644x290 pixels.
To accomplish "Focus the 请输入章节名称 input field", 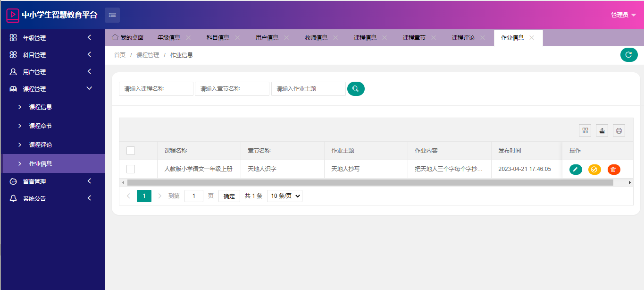I will click(232, 89).
